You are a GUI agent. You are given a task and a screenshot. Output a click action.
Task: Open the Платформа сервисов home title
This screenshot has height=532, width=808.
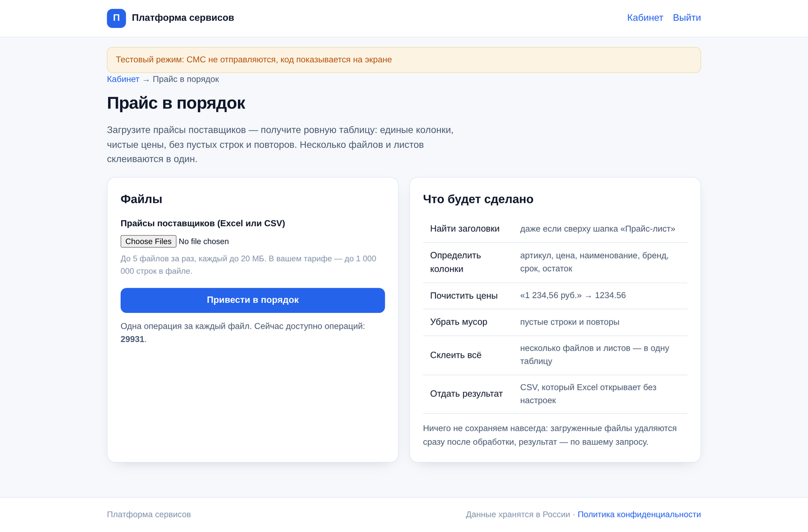click(x=183, y=18)
